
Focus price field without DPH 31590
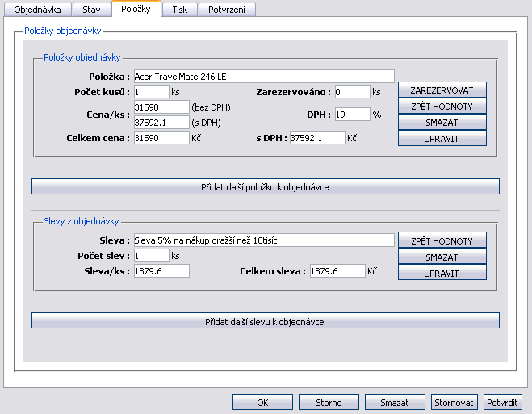click(161, 107)
